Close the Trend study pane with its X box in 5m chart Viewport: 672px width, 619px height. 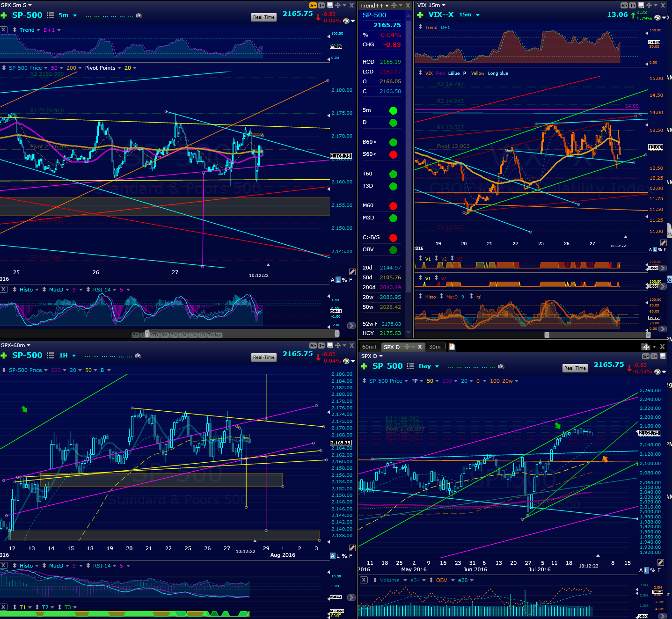click(x=3, y=29)
